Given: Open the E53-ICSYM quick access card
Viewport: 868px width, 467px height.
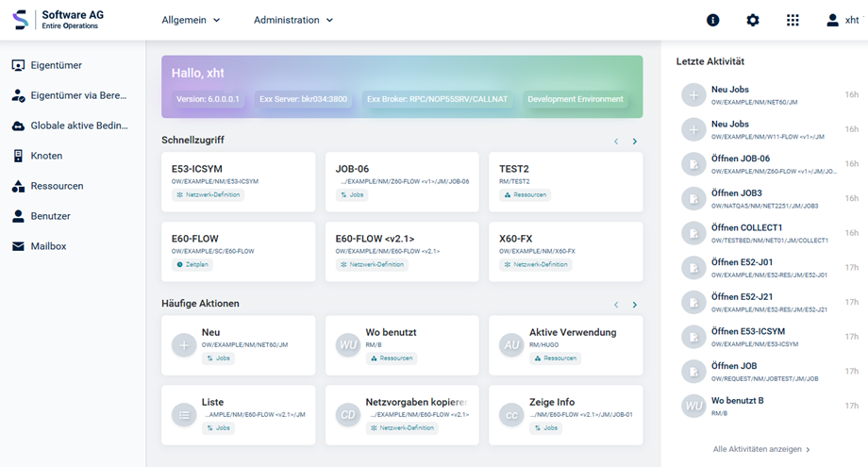Looking at the screenshot, I should [x=239, y=182].
